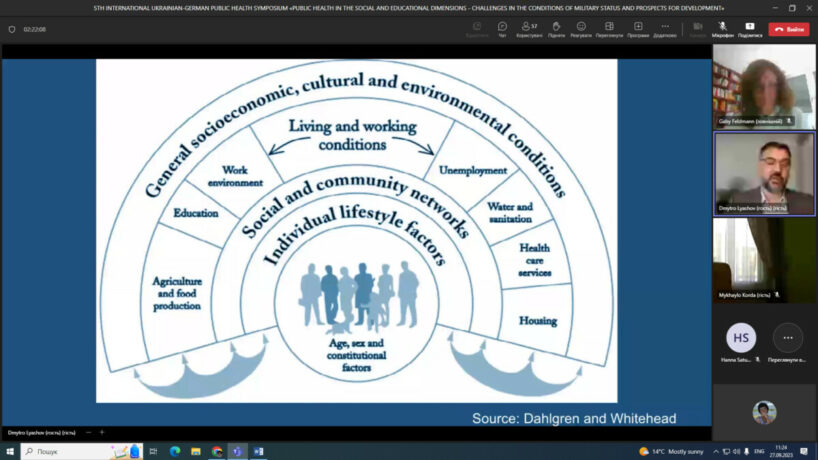Click the HS avatar of Hanna
The width and height of the screenshot is (818, 460).
[x=741, y=338]
